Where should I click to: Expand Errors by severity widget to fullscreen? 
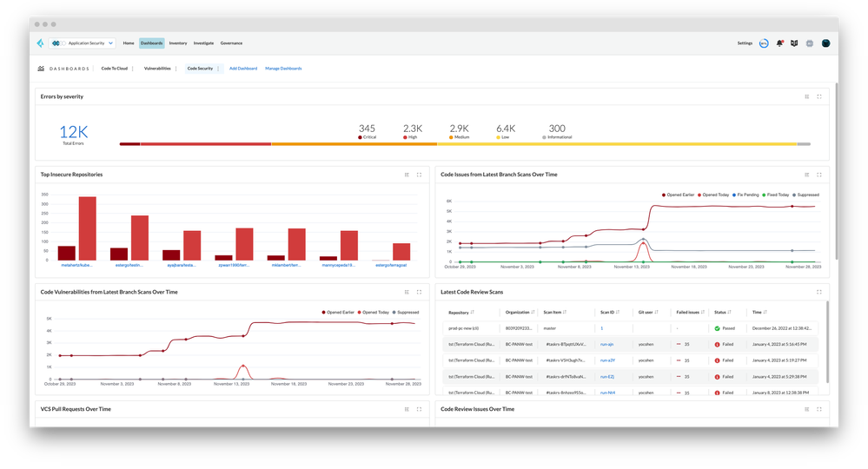819,96
